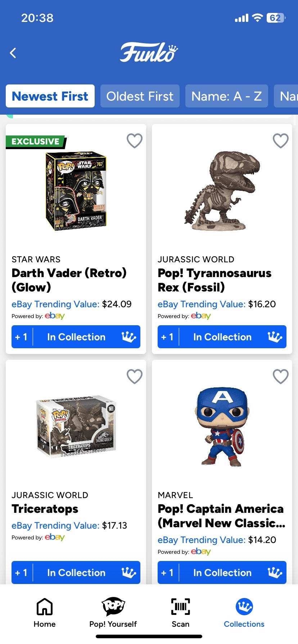Tap the back arrow in header
Image resolution: width=298 pixels, height=644 pixels.
pyautogui.click(x=13, y=53)
